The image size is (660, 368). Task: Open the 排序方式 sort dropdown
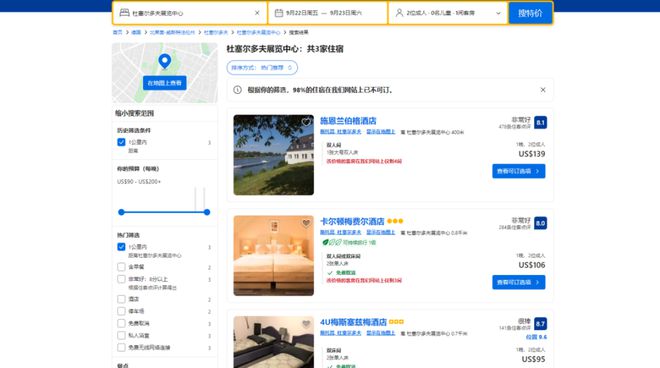[x=262, y=67]
